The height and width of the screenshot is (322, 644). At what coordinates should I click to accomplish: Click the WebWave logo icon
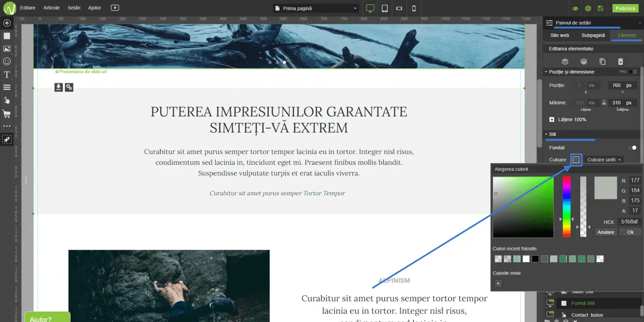click(x=9, y=8)
